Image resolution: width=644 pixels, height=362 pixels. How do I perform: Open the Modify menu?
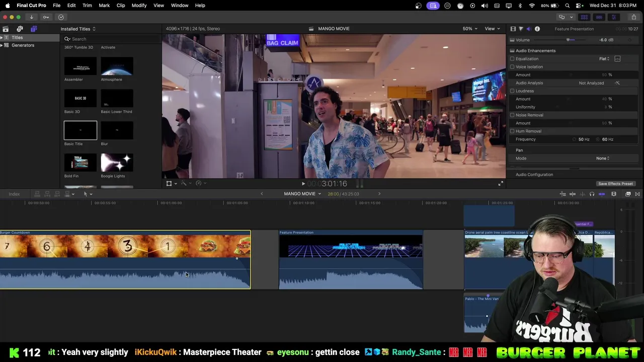coord(139,6)
